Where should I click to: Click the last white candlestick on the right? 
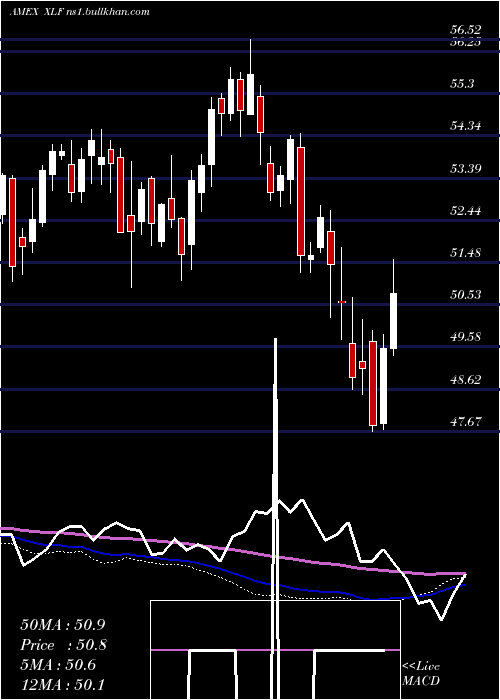(x=393, y=321)
